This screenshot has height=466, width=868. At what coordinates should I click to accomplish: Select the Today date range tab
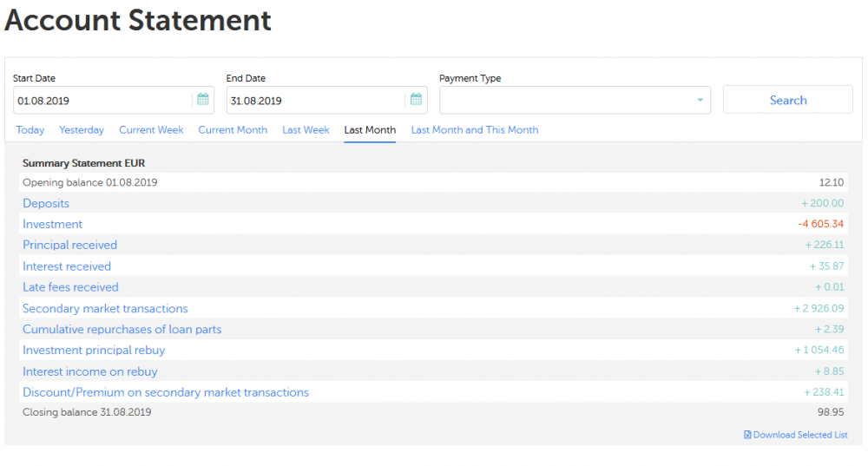[x=30, y=130]
